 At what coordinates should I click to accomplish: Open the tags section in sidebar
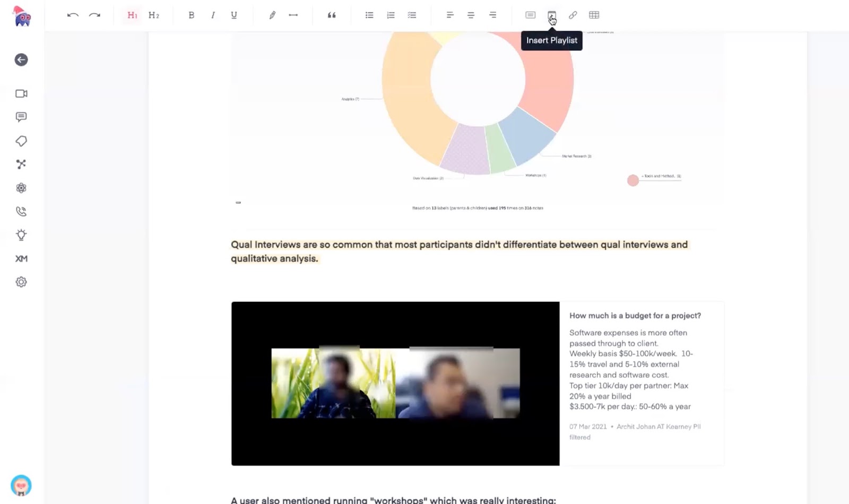pyautogui.click(x=21, y=141)
